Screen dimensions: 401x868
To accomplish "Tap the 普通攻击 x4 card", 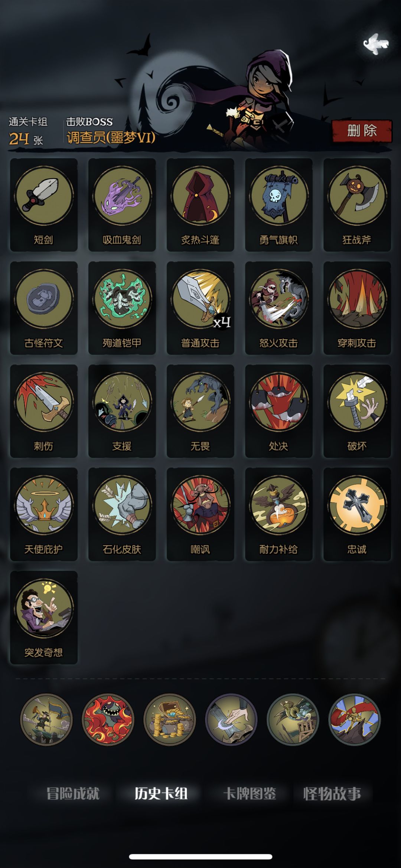I will click(x=200, y=308).
